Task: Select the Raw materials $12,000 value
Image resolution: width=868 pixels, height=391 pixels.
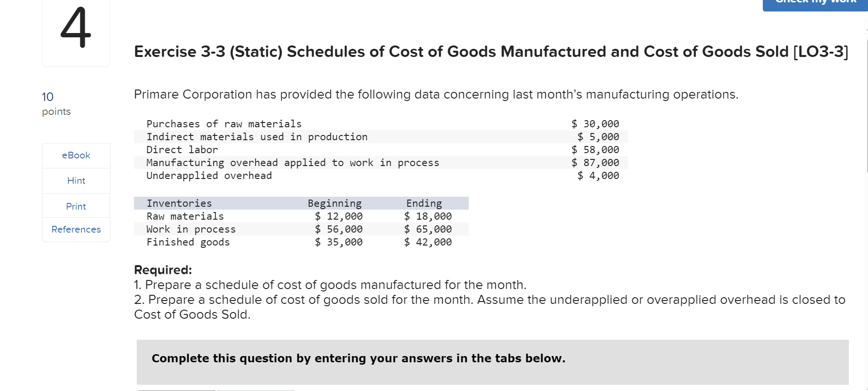Action: [339, 216]
